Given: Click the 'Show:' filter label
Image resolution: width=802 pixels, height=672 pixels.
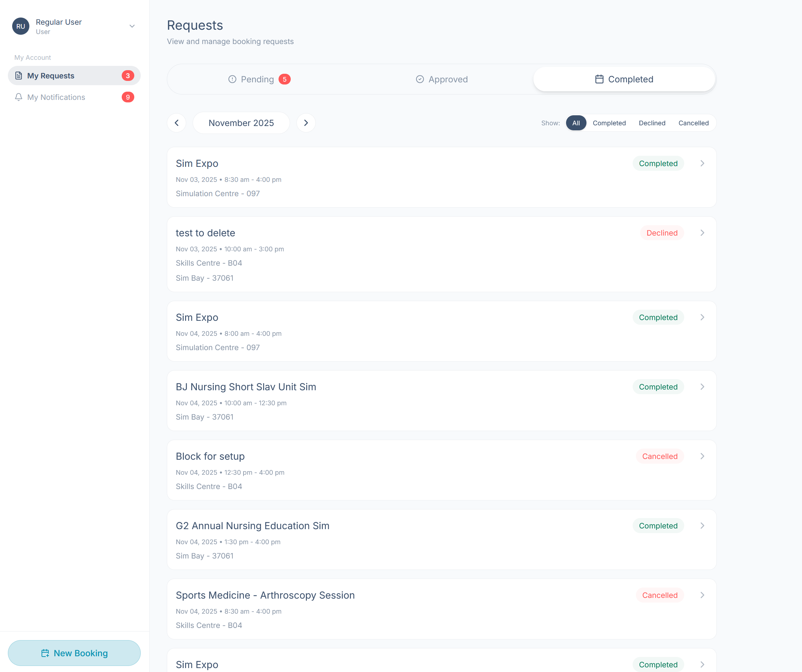Looking at the screenshot, I should [x=550, y=123].
